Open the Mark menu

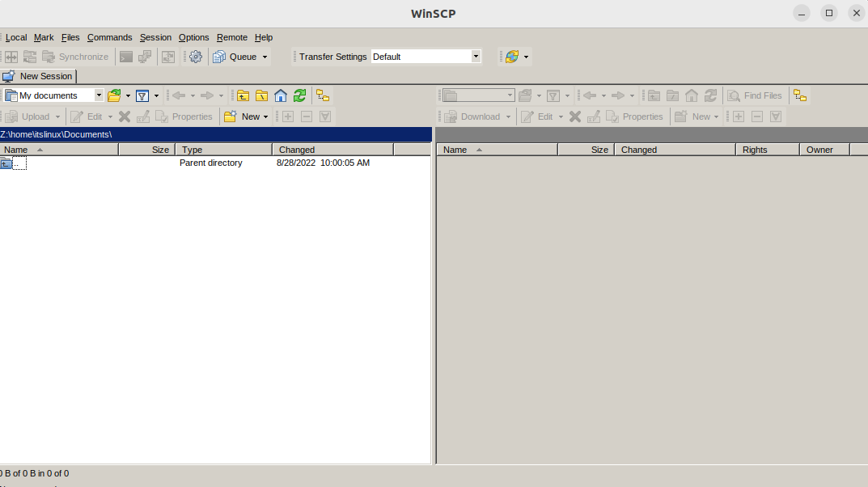[x=44, y=37]
